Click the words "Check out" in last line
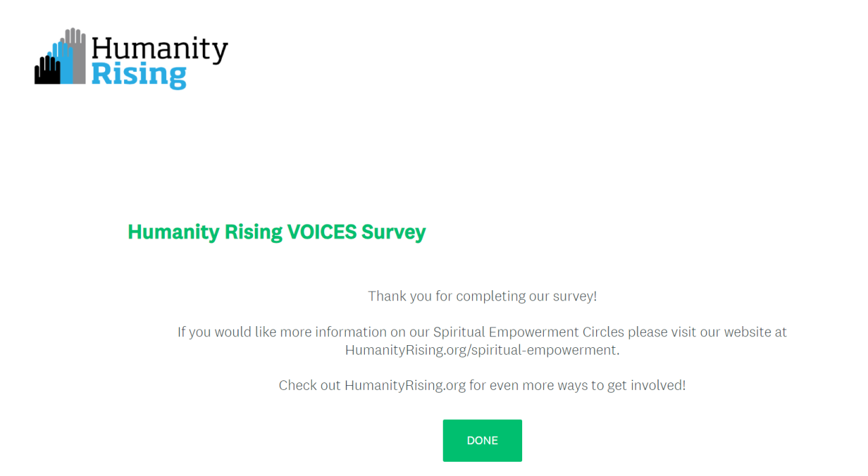The height and width of the screenshot is (476, 868). click(x=309, y=385)
